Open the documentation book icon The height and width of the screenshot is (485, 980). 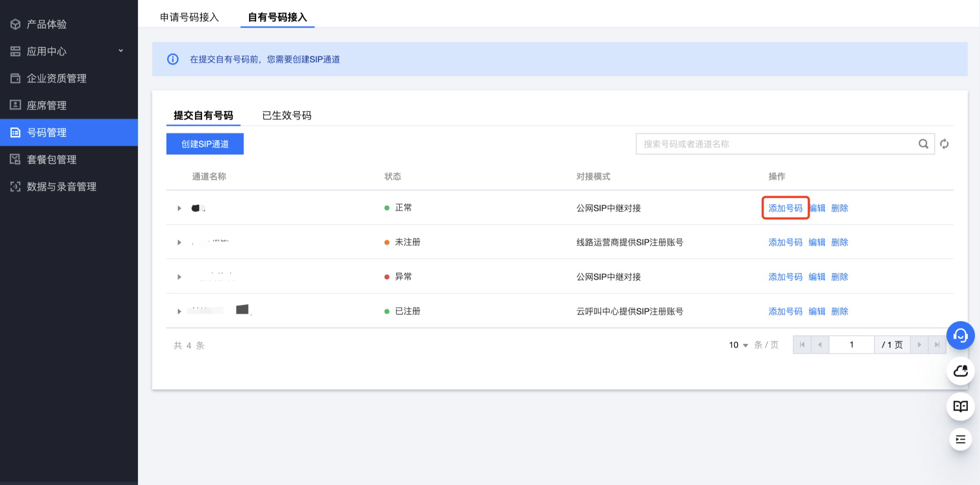pyautogui.click(x=960, y=406)
